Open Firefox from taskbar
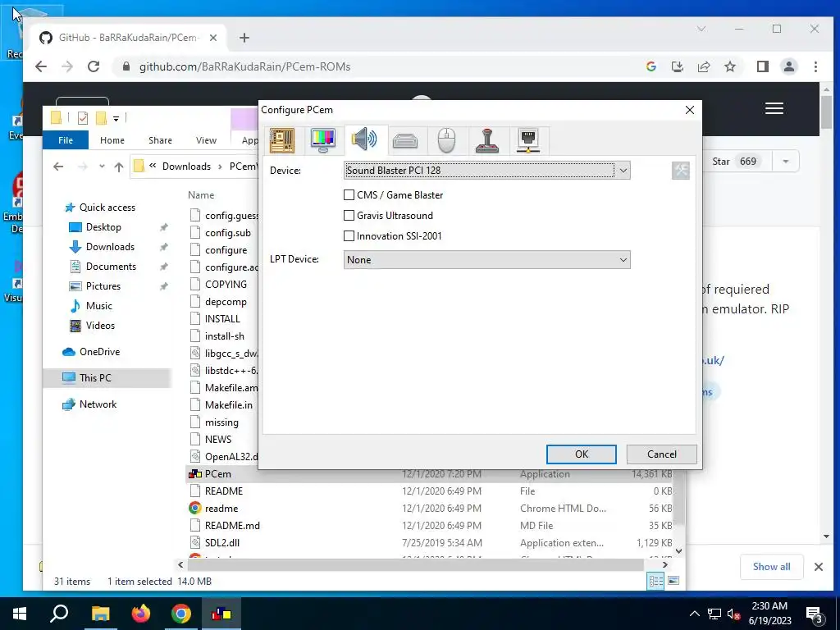 click(141, 614)
